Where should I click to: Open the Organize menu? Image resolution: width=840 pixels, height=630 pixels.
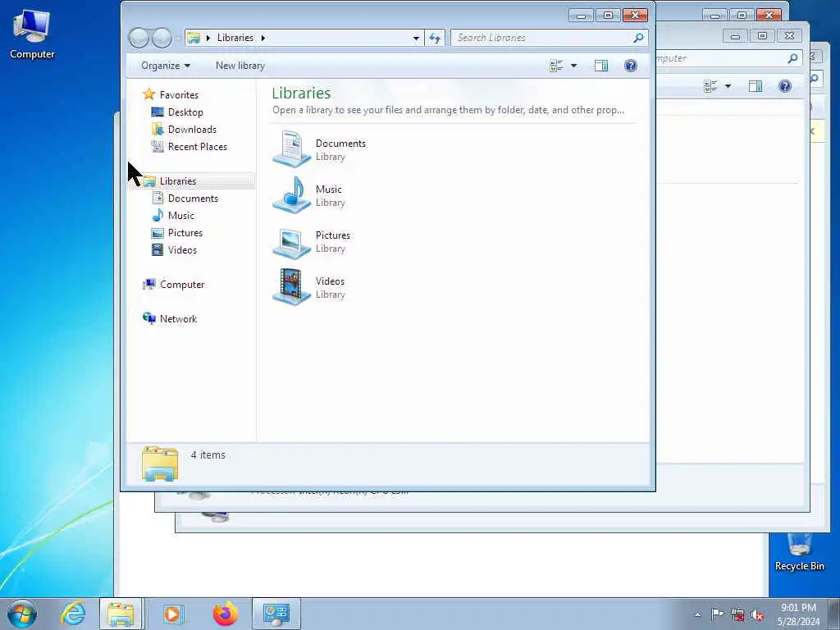(166, 66)
